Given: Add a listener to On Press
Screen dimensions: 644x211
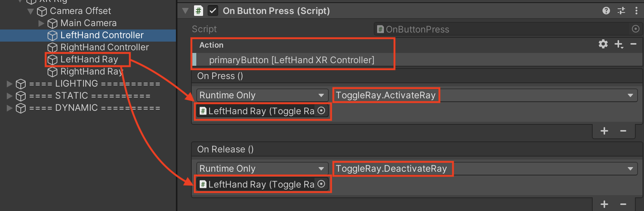Looking at the screenshot, I should coord(604,131).
